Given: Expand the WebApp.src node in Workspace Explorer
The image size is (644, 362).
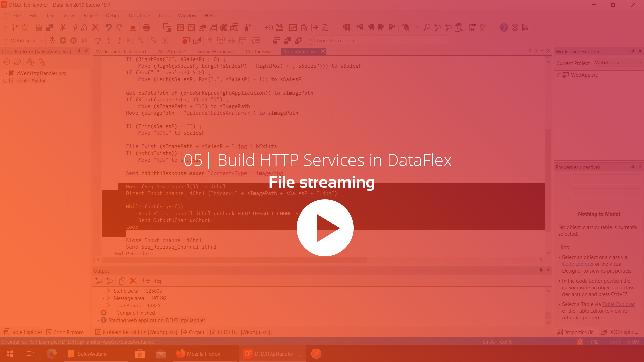Looking at the screenshot, I should 559,75.
